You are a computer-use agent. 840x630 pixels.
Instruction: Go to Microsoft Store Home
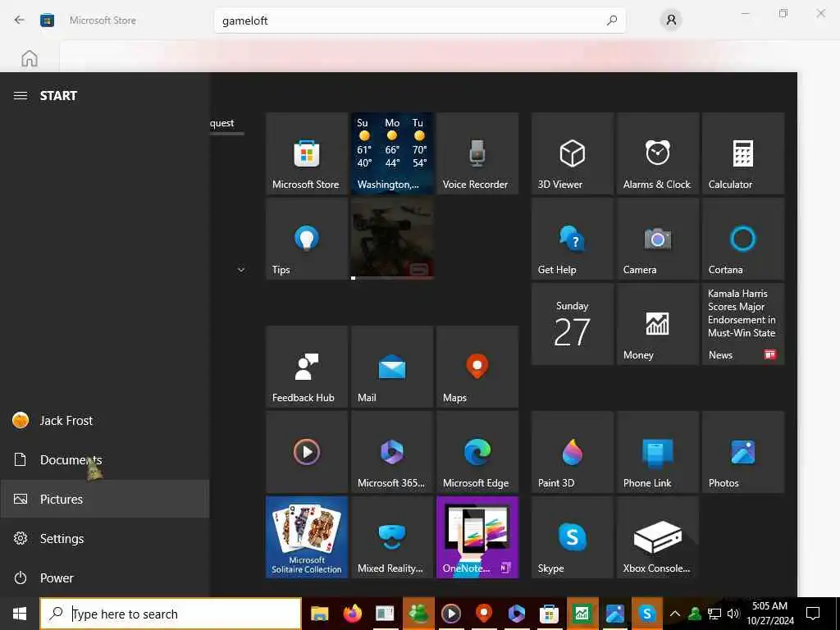pyautogui.click(x=30, y=58)
